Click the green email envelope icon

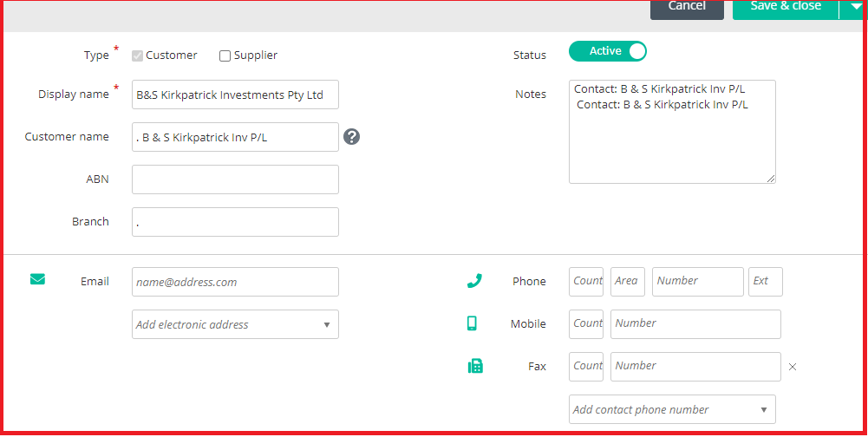(x=37, y=279)
